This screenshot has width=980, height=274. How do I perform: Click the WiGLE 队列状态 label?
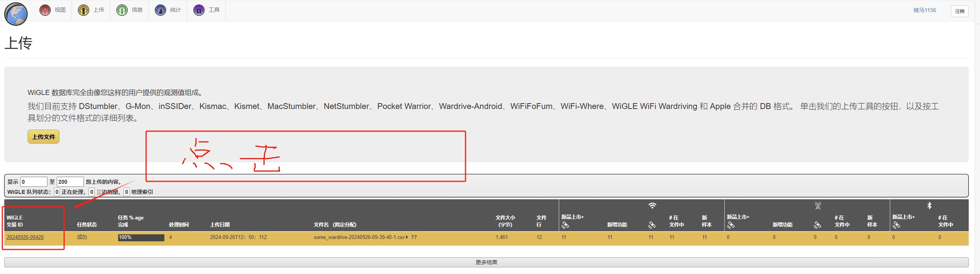[x=29, y=192]
